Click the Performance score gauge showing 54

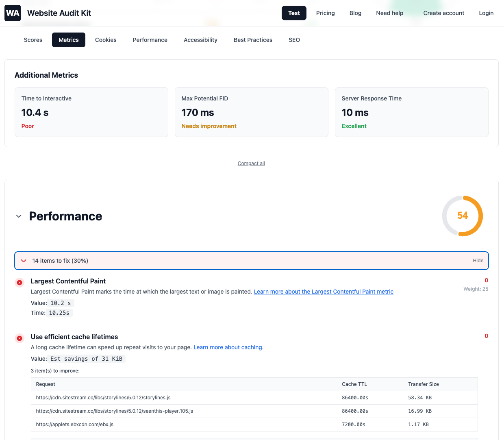pyautogui.click(x=463, y=216)
